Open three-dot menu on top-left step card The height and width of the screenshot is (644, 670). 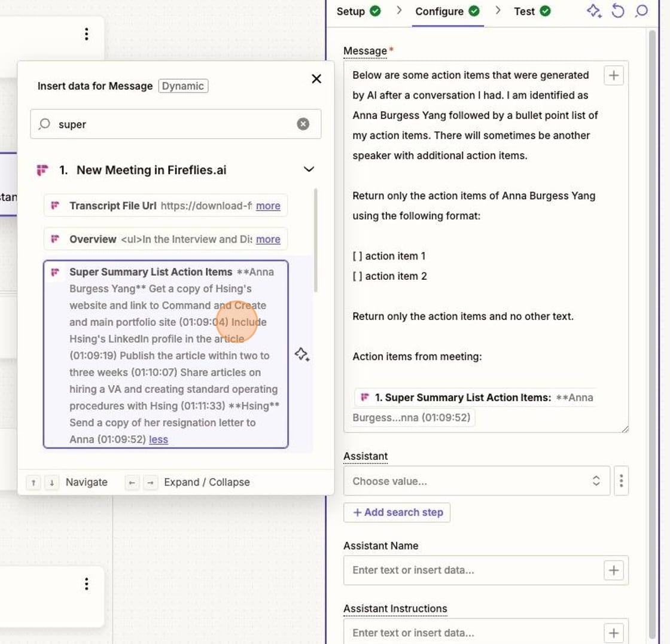[87, 33]
